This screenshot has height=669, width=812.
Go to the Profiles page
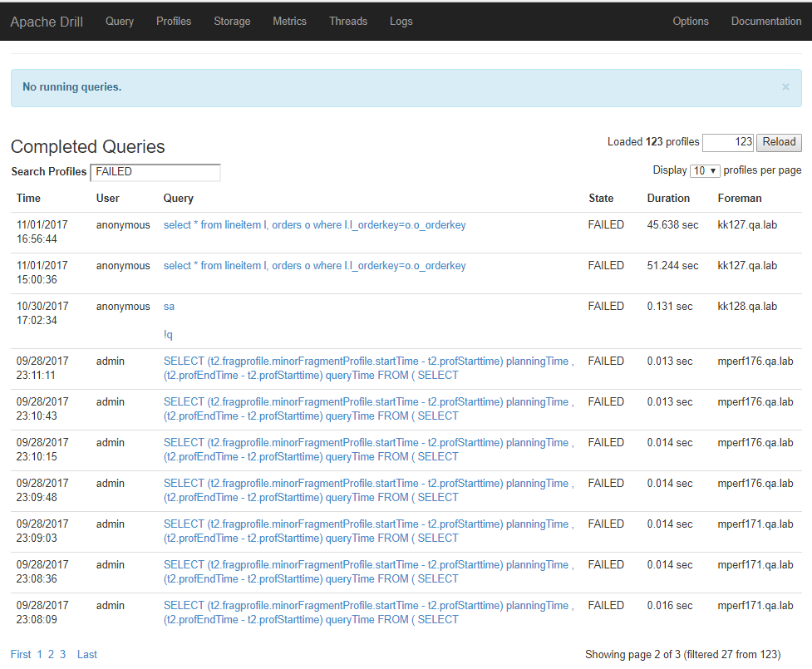(174, 22)
